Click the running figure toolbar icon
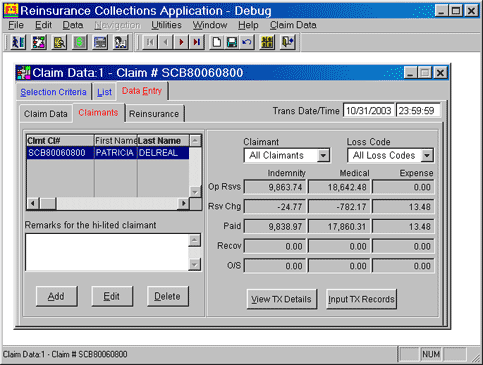This screenshot has width=483, height=365. click(x=18, y=42)
